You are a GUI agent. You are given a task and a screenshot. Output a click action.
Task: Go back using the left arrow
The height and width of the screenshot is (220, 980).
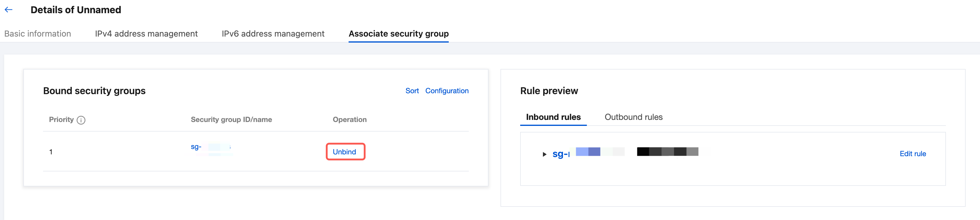(x=9, y=10)
